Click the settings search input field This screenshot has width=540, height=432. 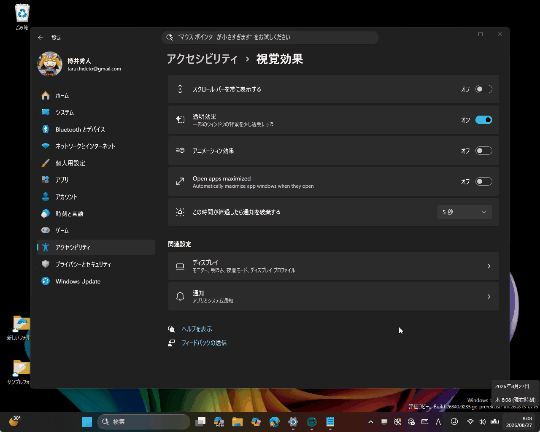tap(270, 37)
